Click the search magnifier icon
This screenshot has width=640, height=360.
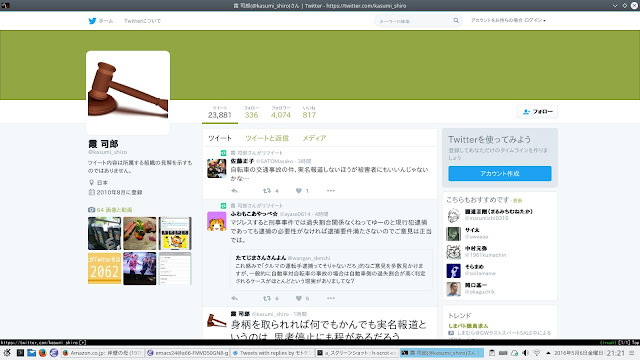pos(456,20)
